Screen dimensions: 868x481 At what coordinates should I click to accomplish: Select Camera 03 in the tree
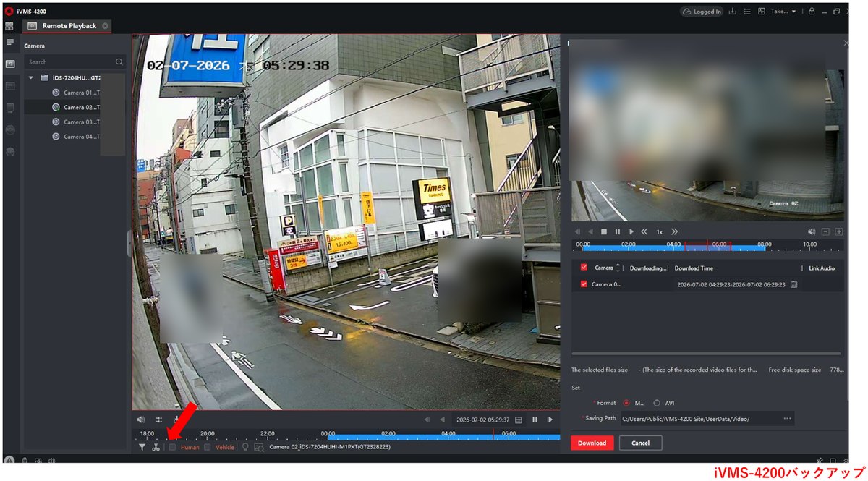click(x=75, y=122)
